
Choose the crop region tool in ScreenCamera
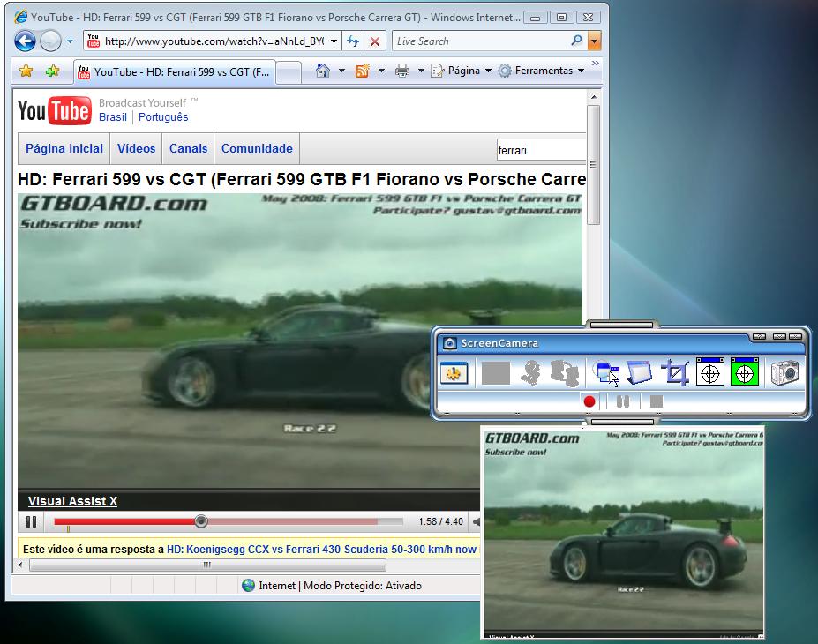[x=676, y=373]
